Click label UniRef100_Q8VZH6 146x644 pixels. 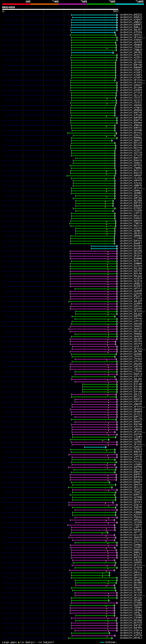[x=131, y=251]
